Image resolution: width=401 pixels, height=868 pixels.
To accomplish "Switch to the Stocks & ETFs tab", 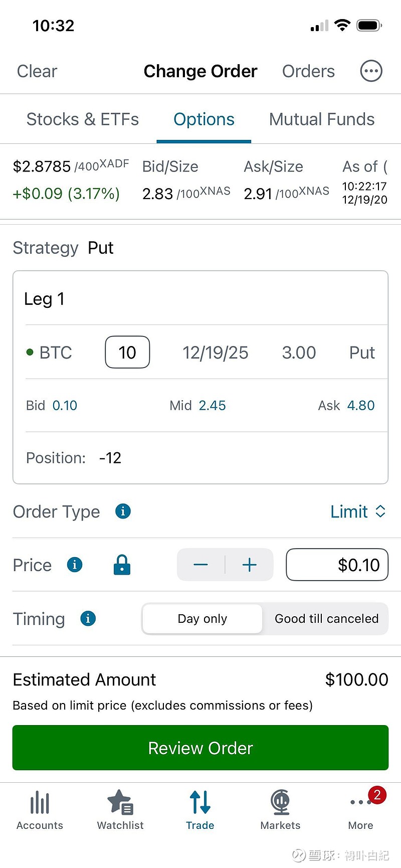I will click(83, 119).
